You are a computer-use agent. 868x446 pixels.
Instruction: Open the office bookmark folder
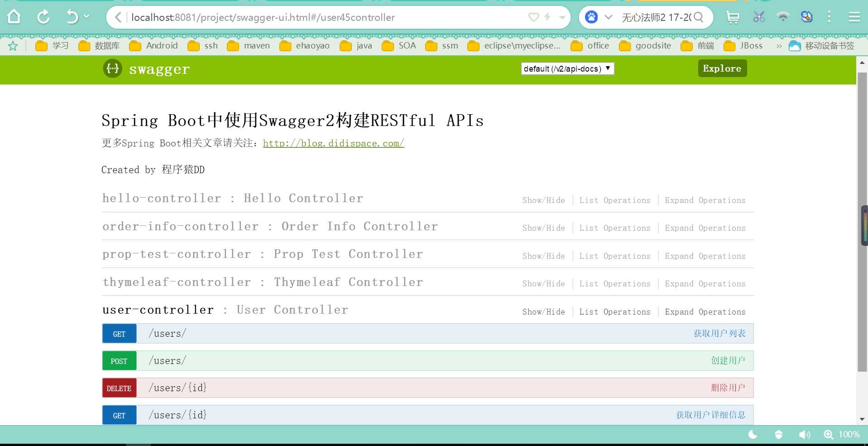click(590, 46)
